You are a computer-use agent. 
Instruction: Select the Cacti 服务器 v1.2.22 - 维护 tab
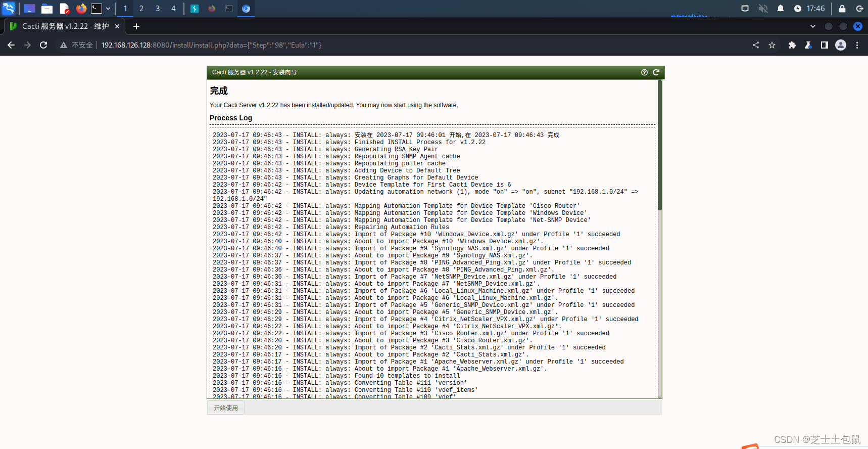coord(65,26)
